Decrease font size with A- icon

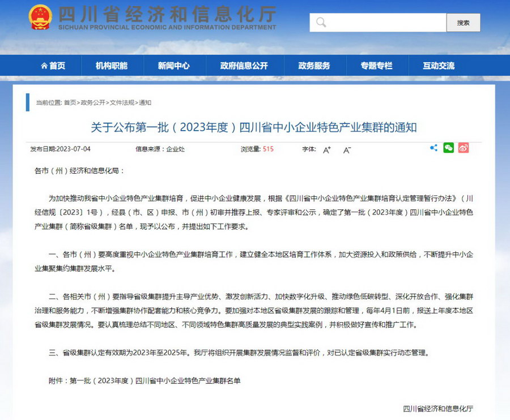tap(347, 150)
